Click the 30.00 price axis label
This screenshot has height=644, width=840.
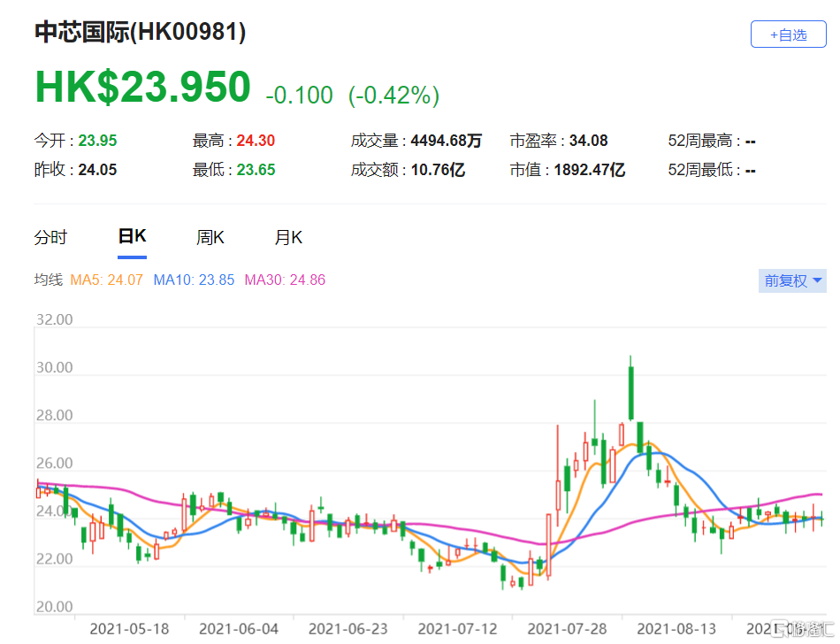[54, 367]
